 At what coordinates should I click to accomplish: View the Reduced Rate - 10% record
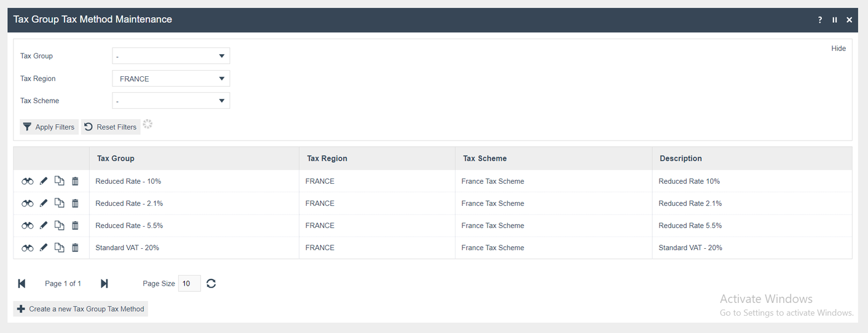coord(28,181)
